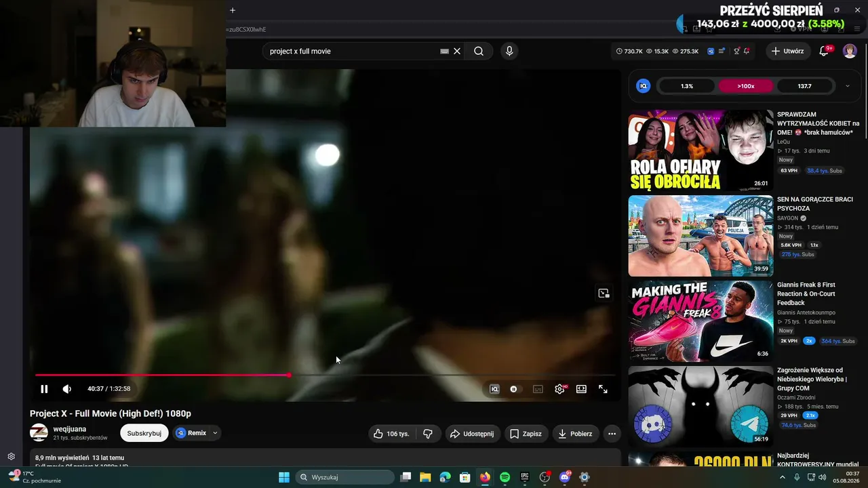This screenshot has height=488, width=868.
Task: Toggle subtitles in the video player
Action: point(538,389)
